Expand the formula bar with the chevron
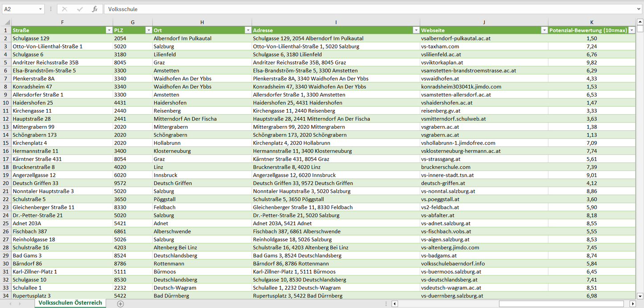 click(639, 9)
